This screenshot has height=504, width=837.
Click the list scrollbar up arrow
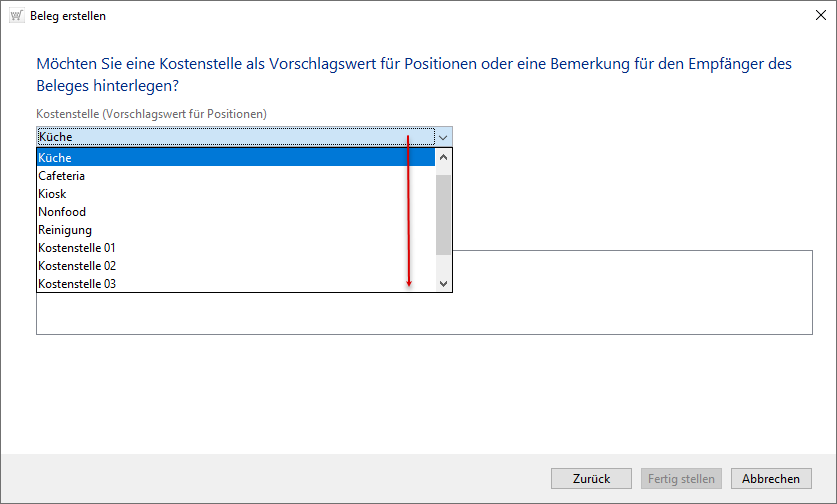444,157
